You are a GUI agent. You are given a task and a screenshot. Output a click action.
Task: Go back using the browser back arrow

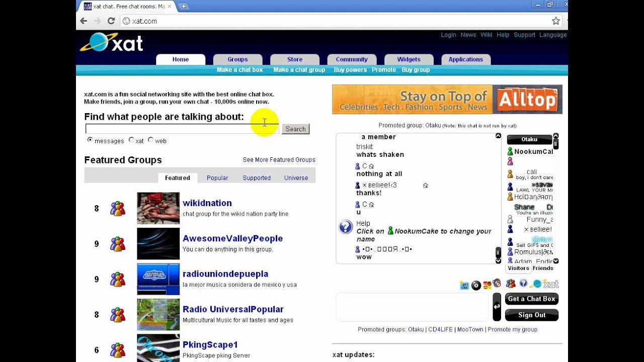(84, 21)
